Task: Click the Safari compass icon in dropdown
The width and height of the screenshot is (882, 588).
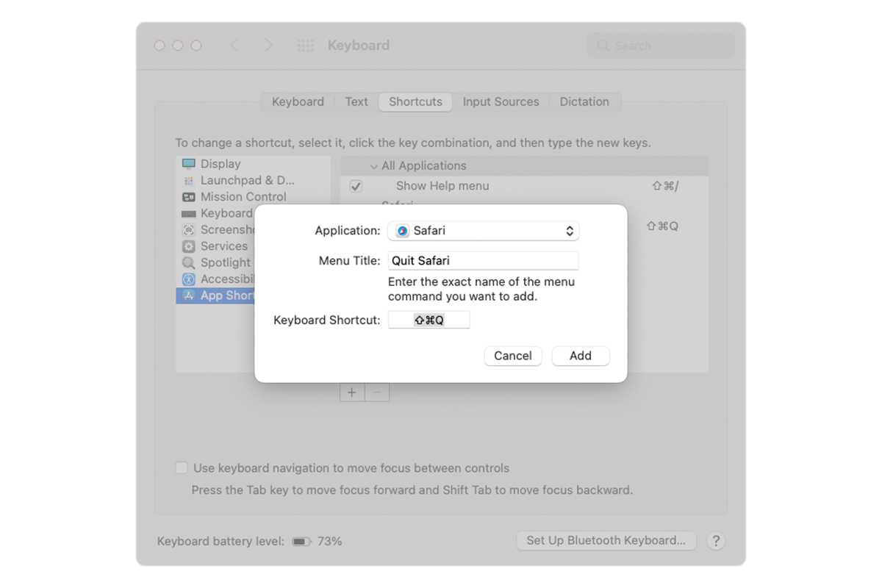Action: 402,231
